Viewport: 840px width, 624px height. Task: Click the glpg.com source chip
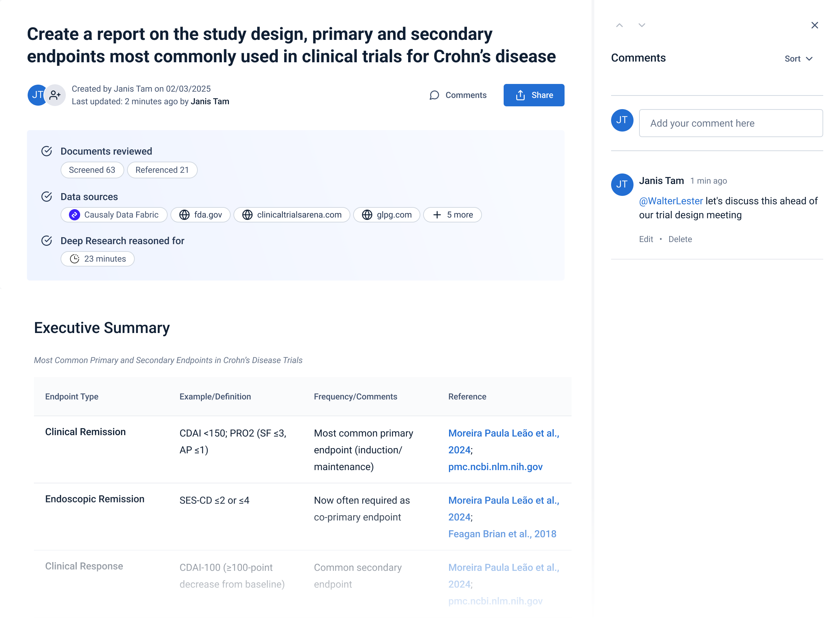pos(386,215)
